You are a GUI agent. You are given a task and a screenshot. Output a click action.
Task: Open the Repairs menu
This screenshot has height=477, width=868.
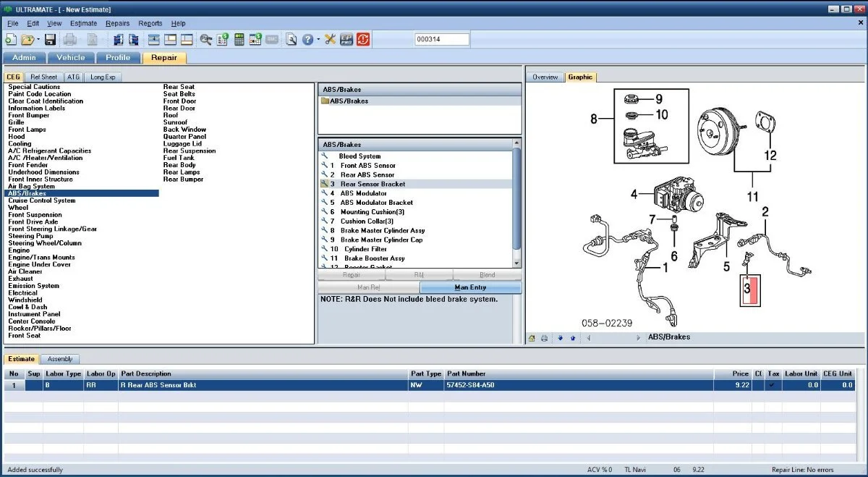click(x=117, y=23)
